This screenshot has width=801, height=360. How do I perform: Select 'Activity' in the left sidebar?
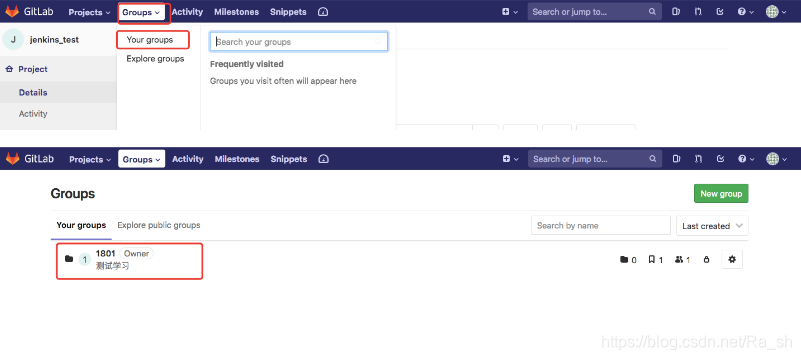pos(33,113)
